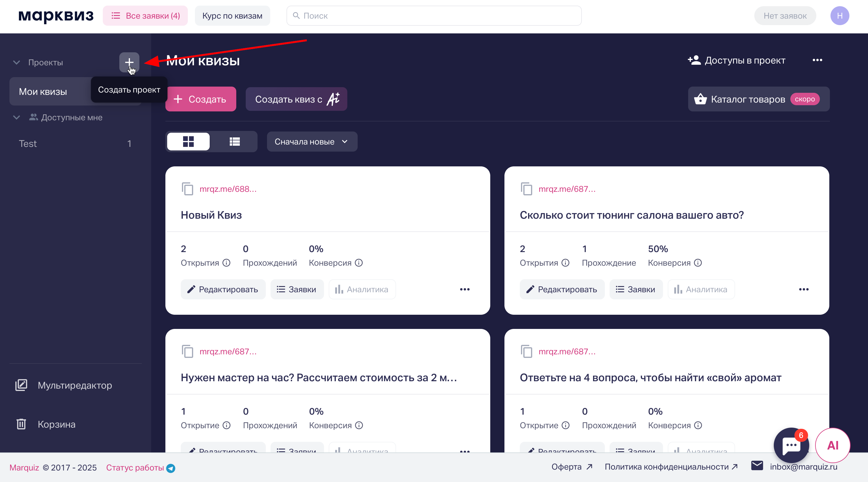Click the plus icon to create project
868x482 pixels.
[129, 62]
